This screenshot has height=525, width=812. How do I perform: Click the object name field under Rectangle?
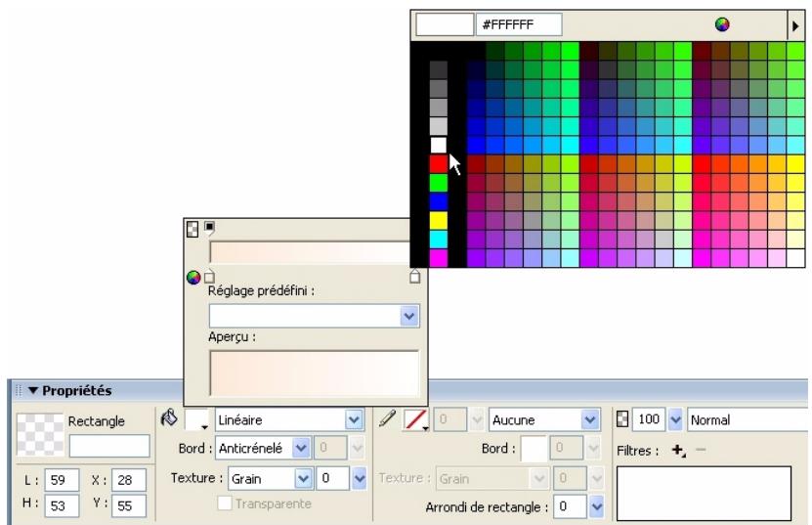point(109,446)
